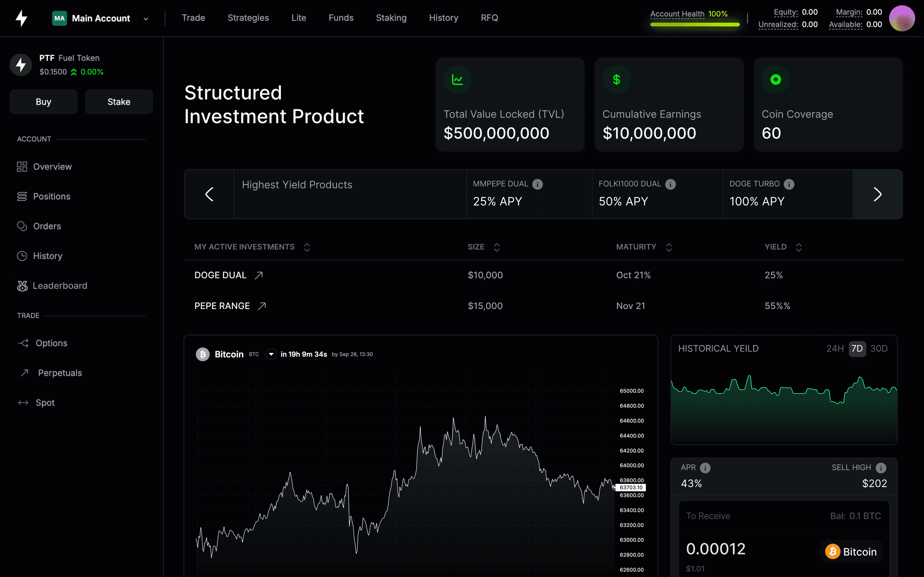Select the 7D yield range
The image size is (924, 577).
coord(857,348)
